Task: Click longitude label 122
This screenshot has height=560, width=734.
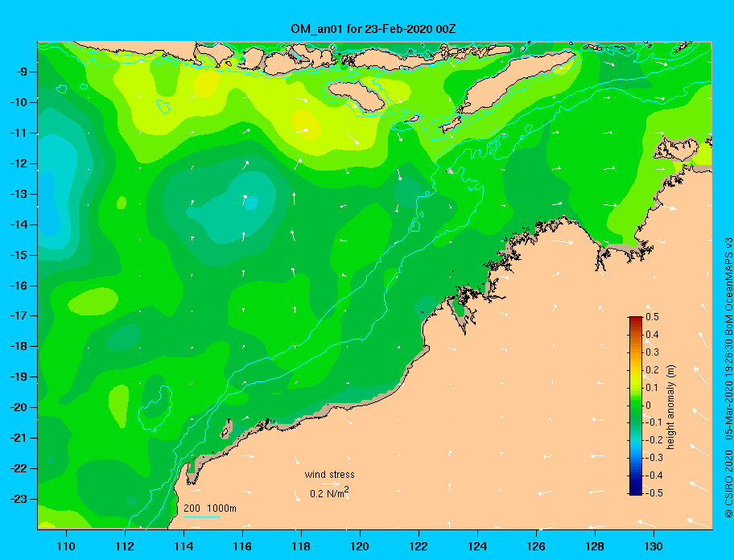Action: coord(419,546)
